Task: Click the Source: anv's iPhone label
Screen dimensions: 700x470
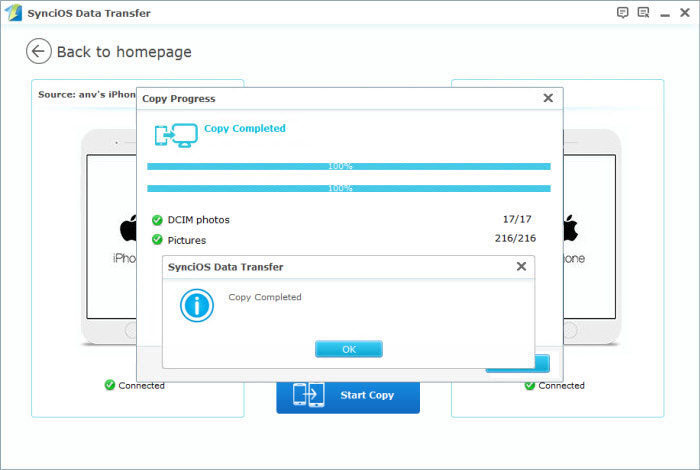Action: (x=87, y=95)
